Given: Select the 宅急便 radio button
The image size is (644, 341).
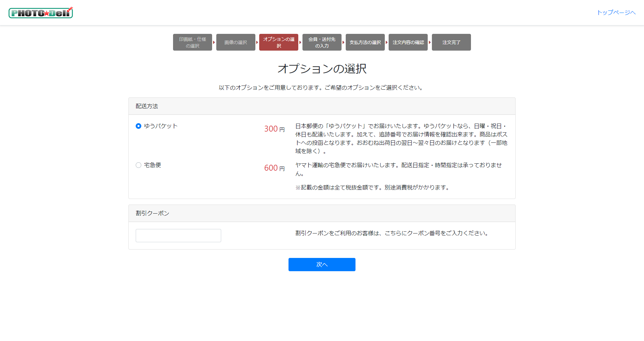Looking at the screenshot, I should point(138,165).
